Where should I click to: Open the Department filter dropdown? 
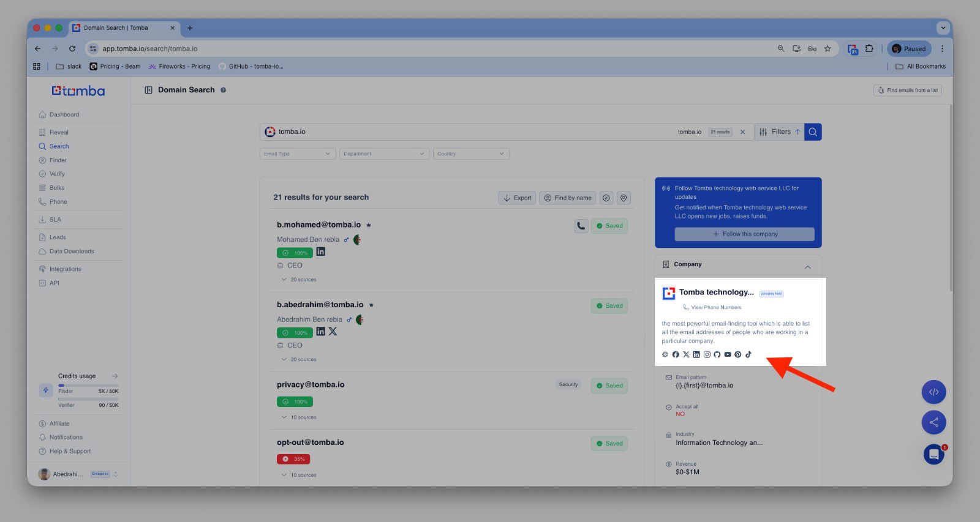tap(383, 154)
